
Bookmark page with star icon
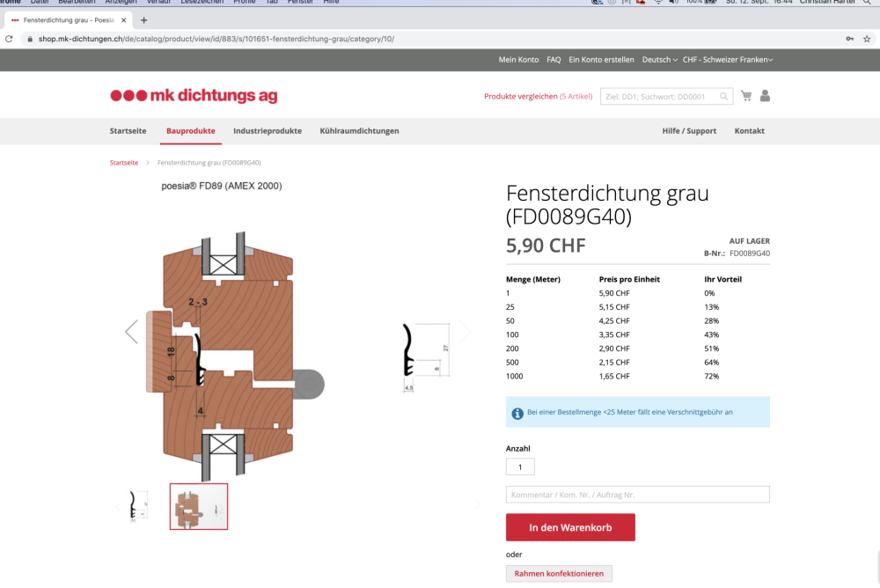point(867,39)
